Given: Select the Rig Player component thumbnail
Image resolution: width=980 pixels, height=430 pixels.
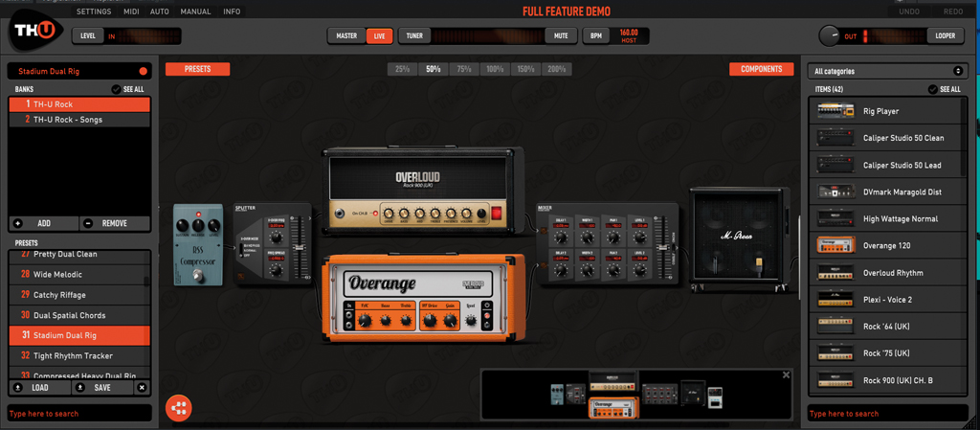Looking at the screenshot, I should [x=835, y=111].
